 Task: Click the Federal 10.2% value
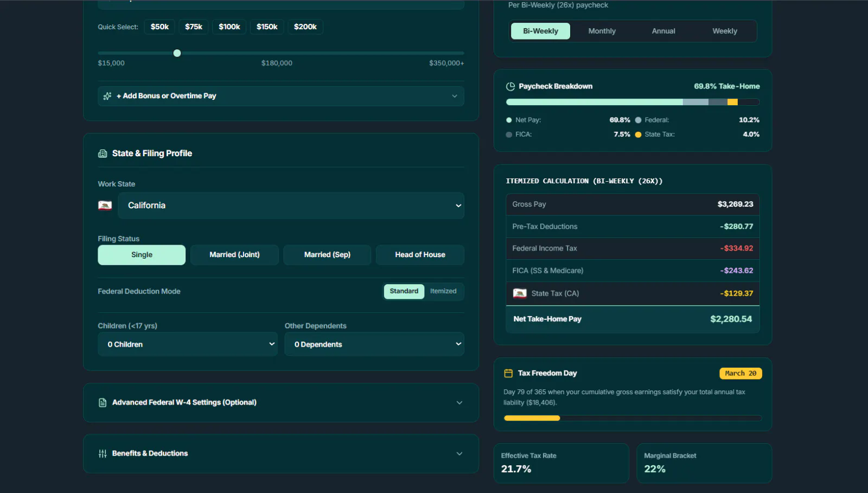(x=749, y=120)
